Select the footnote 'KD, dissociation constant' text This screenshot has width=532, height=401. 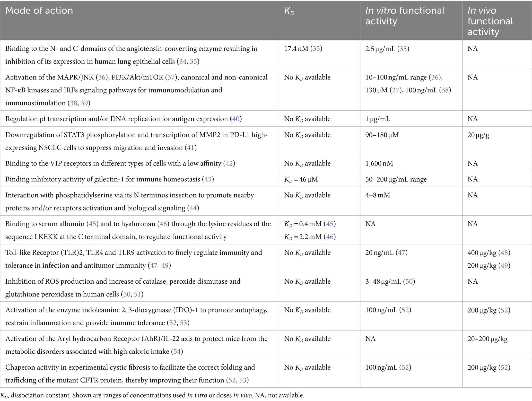coord(36,395)
